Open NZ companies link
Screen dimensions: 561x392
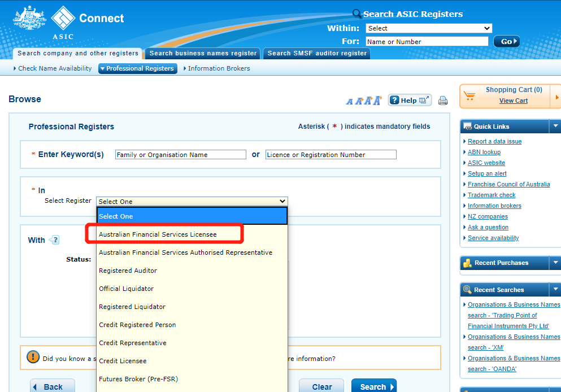coord(488,216)
